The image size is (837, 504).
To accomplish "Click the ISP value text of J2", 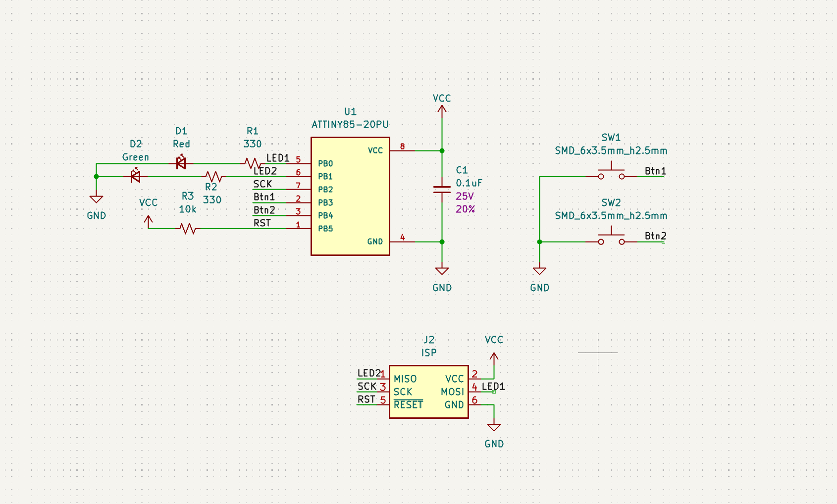I will (x=429, y=353).
